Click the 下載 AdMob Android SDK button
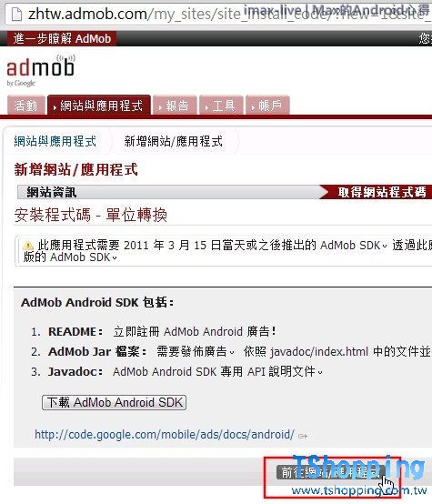Screen dimensions: 432x504 (x=114, y=402)
